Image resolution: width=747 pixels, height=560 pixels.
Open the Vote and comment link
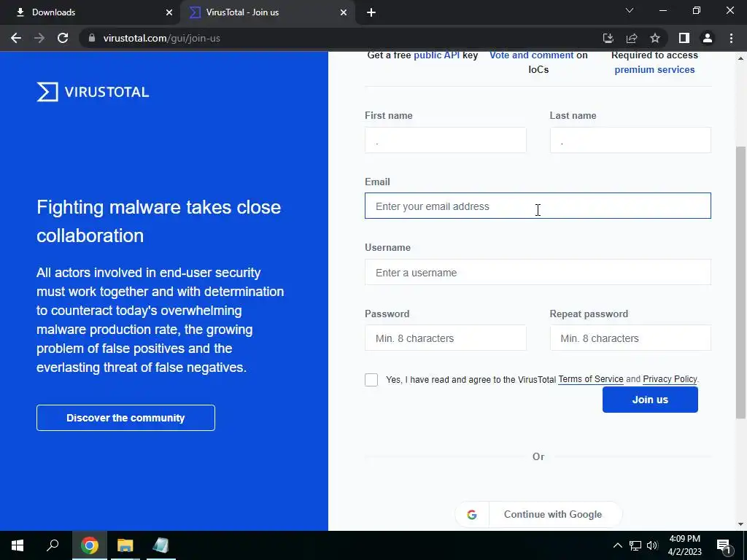click(x=532, y=55)
